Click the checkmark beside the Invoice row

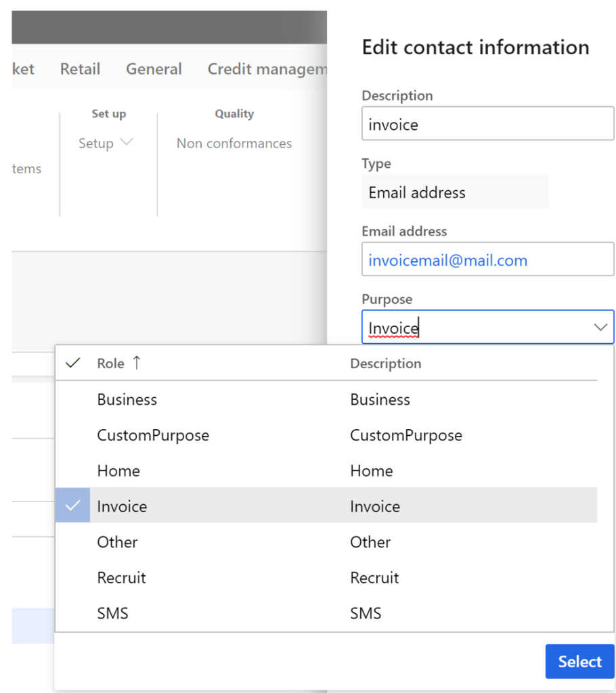pyautogui.click(x=72, y=506)
